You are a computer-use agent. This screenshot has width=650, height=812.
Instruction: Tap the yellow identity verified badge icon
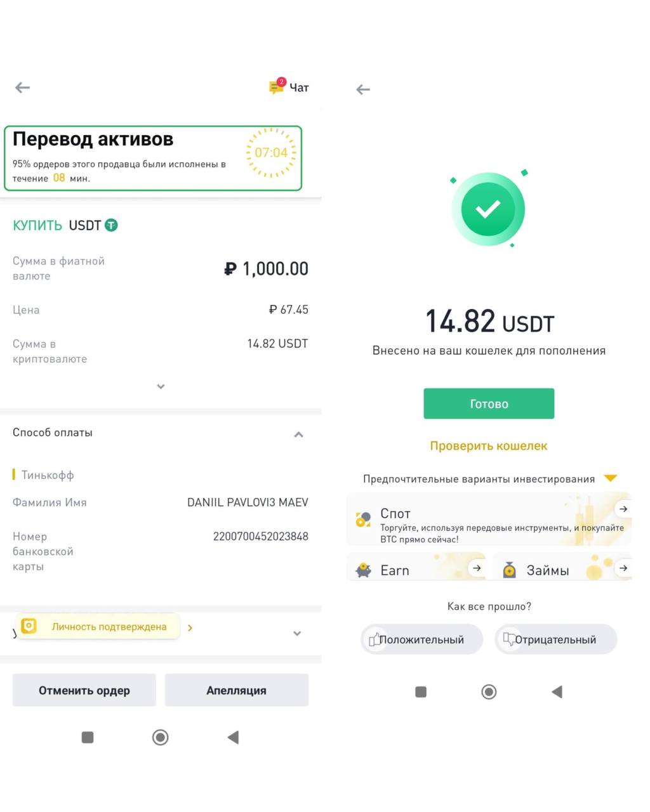(x=29, y=626)
